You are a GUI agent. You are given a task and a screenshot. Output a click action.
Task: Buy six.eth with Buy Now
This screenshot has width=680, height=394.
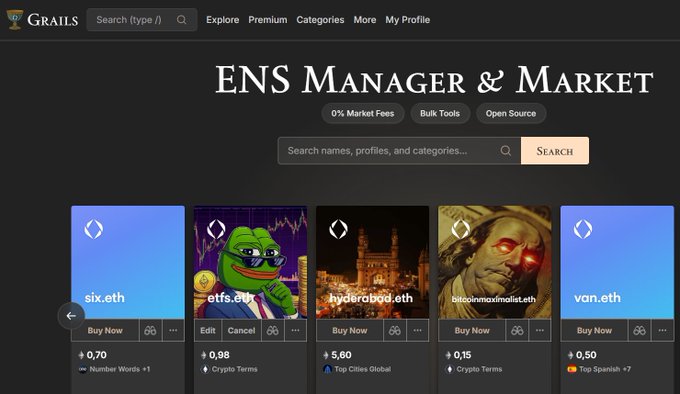pyautogui.click(x=105, y=331)
